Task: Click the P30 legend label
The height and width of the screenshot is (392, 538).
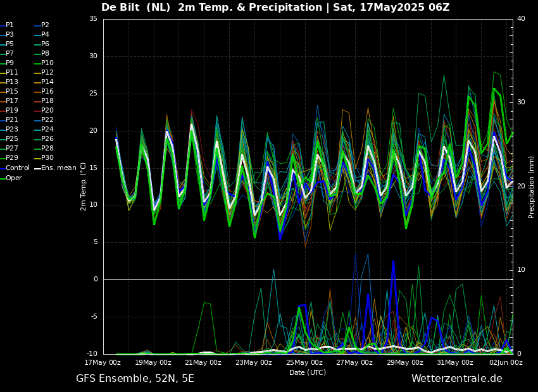Action: (47, 158)
